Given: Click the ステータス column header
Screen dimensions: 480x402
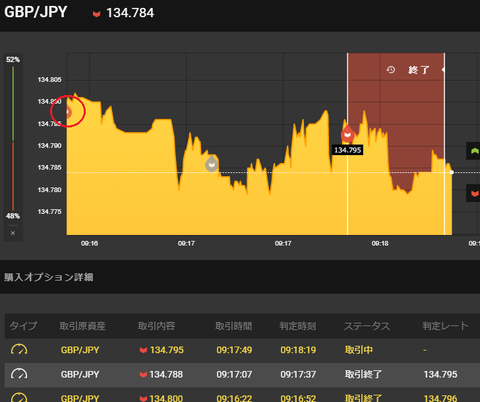Looking at the screenshot, I should click(367, 326).
